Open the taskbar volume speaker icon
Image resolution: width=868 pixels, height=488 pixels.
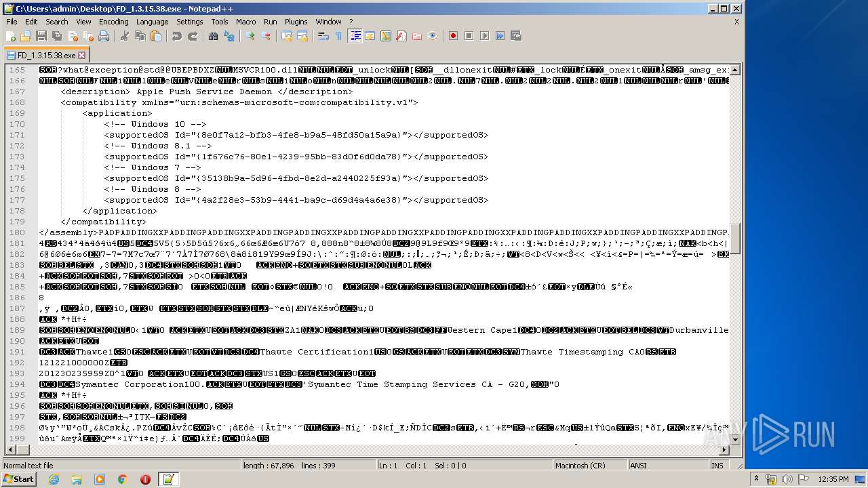[788, 479]
